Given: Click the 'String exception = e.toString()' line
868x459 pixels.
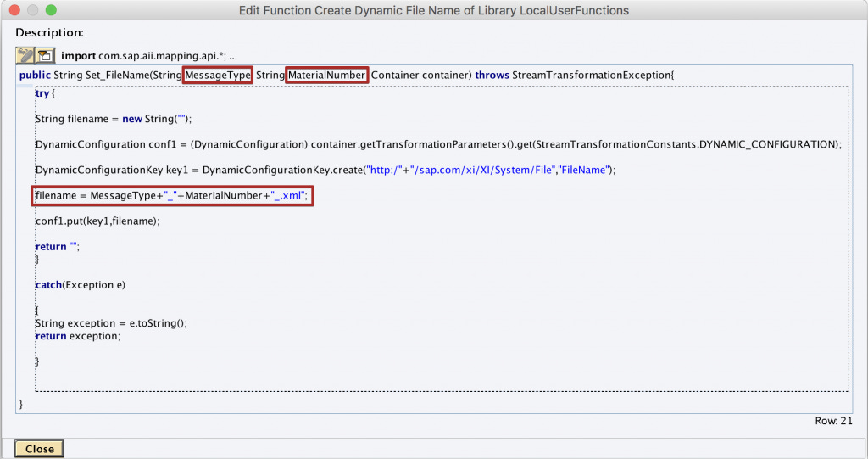Looking at the screenshot, I should click(x=111, y=323).
